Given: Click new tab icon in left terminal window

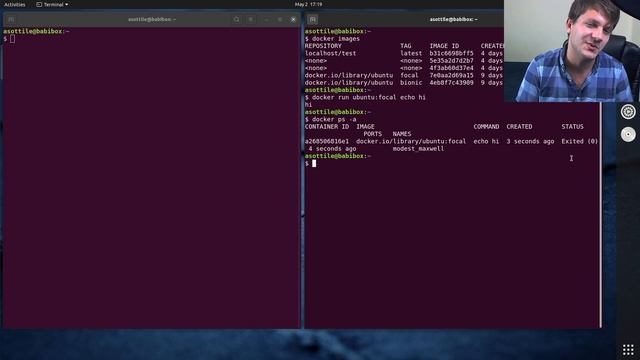Looking at the screenshot, I should tap(11, 19).
